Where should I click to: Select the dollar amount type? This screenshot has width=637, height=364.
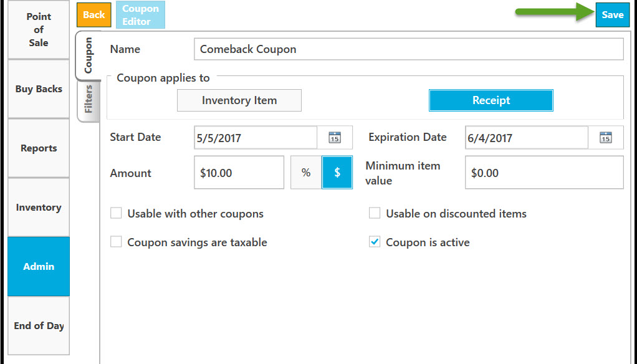point(337,173)
